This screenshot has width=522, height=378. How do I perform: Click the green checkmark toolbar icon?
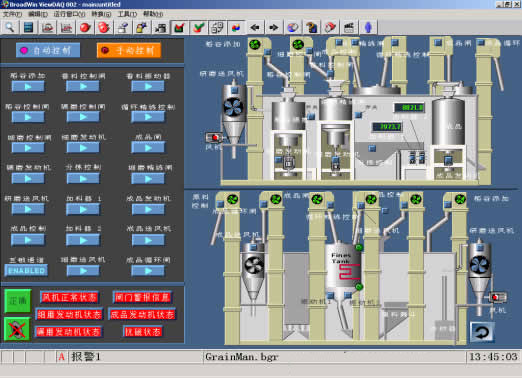[x=198, y=27]
